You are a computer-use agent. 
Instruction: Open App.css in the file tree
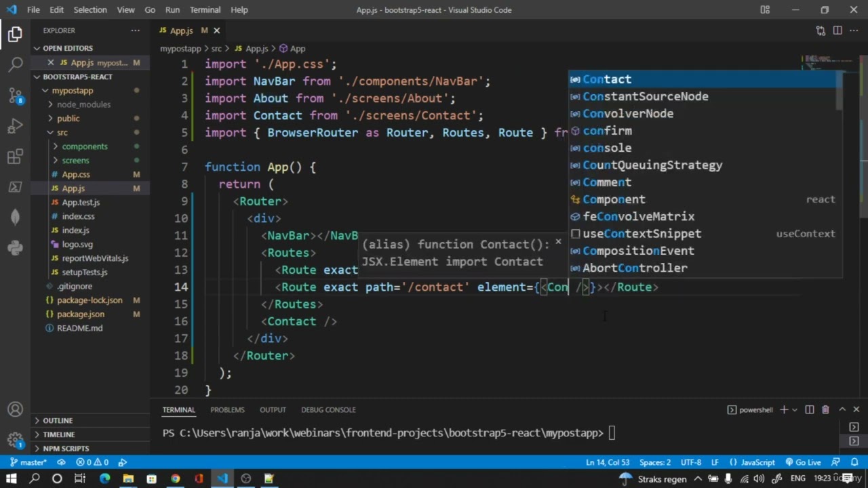point(91,174)
